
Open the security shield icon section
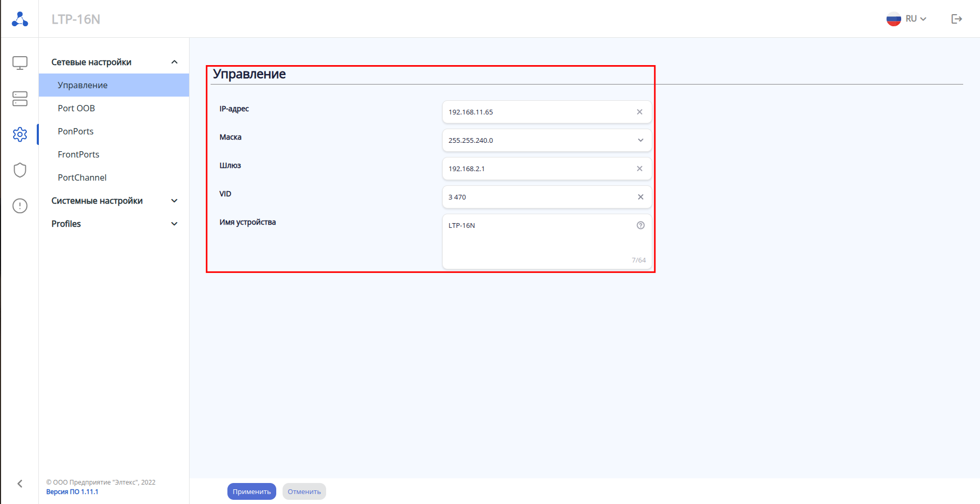[20, 170]
